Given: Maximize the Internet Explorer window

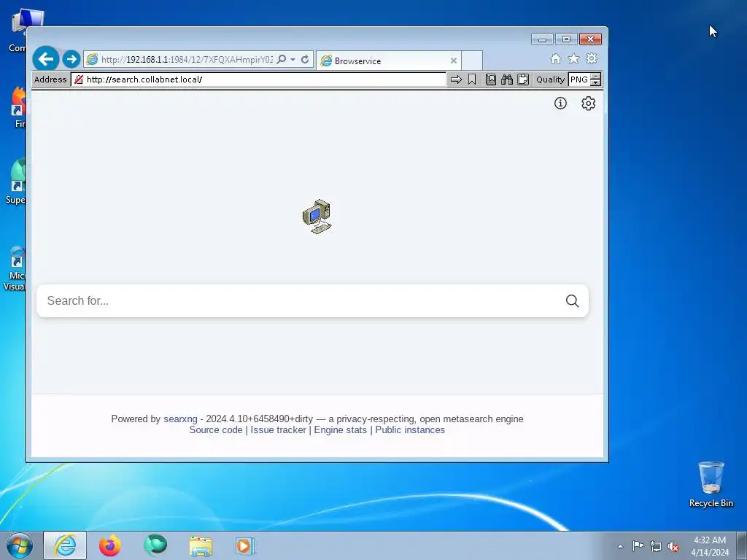Looking at the screenshot, I should (566, 39).
